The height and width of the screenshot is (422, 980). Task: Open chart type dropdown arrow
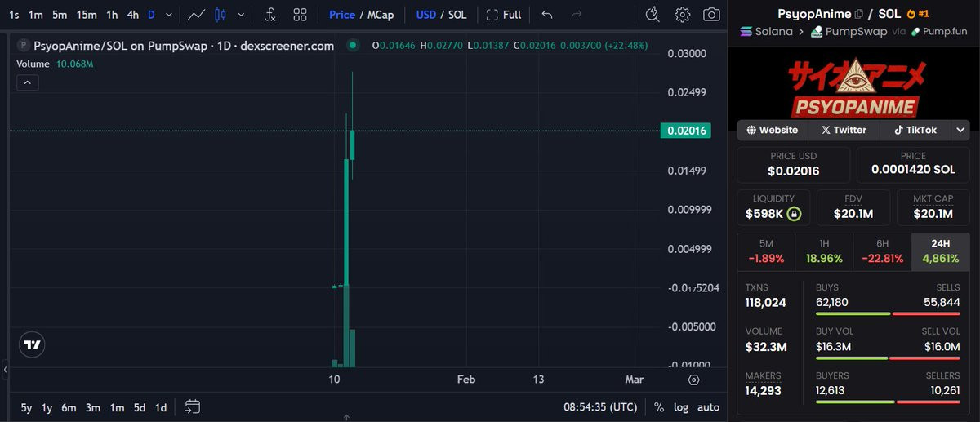pyautogui.click(x=240, y=15)
